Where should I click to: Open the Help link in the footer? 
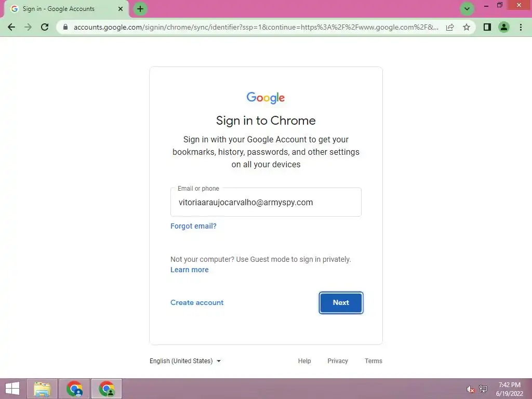point(304,361)
